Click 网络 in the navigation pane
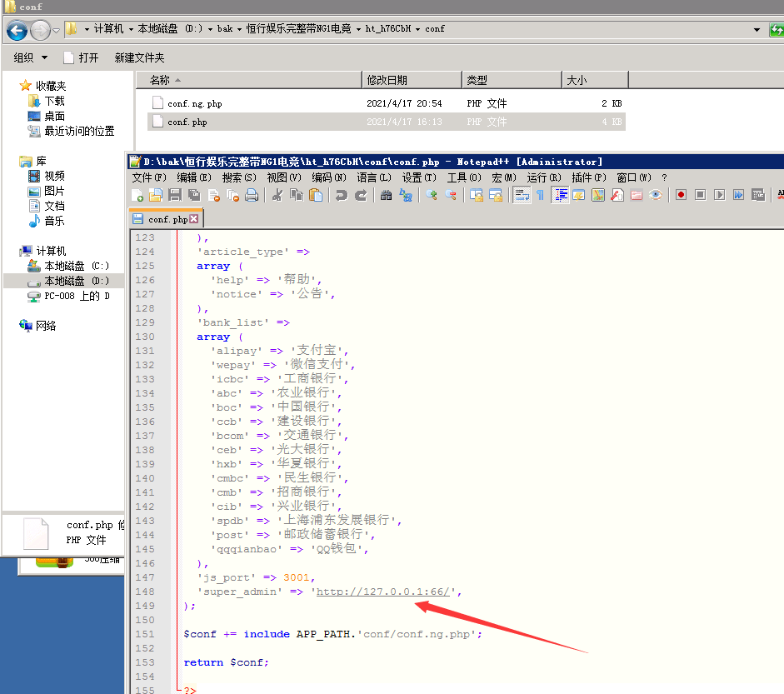784x694 pixels. click(37, 326)
